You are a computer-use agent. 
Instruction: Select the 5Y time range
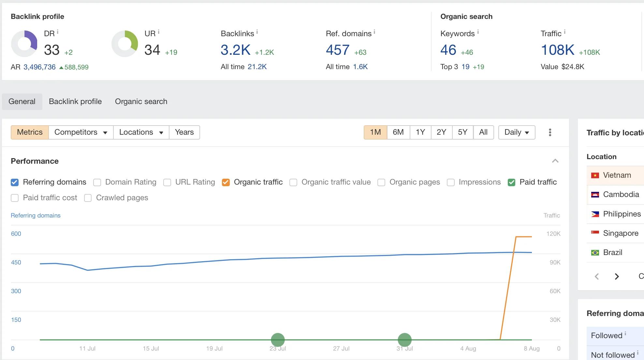click(x=463, y=132)
